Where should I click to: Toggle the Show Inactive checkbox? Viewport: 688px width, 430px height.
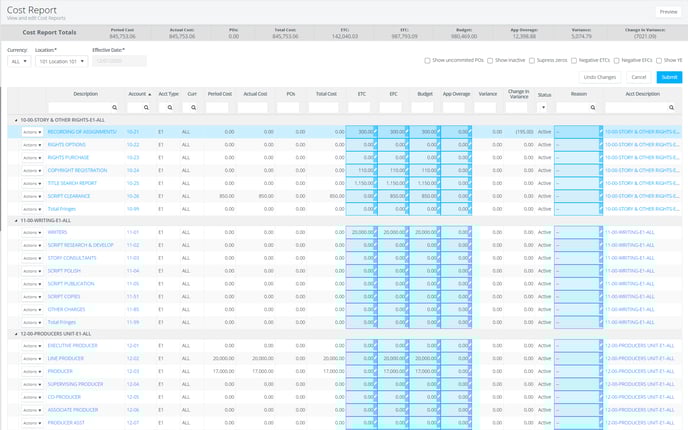[490, 61]
